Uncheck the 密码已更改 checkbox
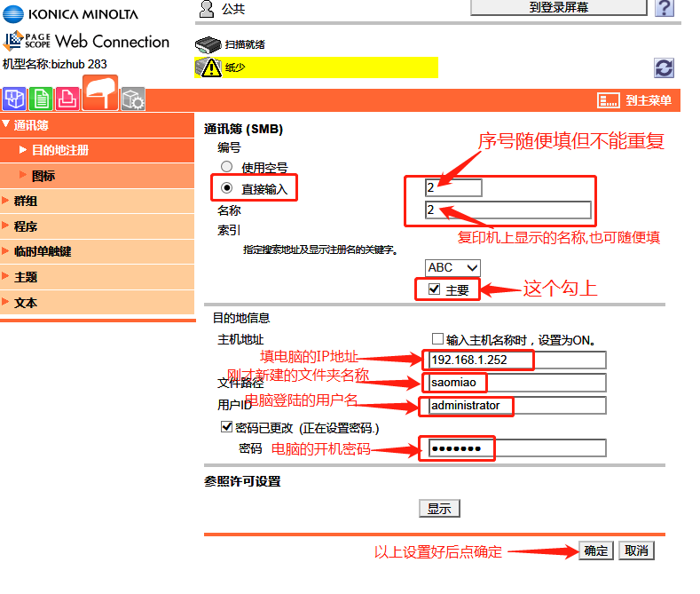Image resolution: width=700 pixels, height=594 pixels. [x=226, y=428]
